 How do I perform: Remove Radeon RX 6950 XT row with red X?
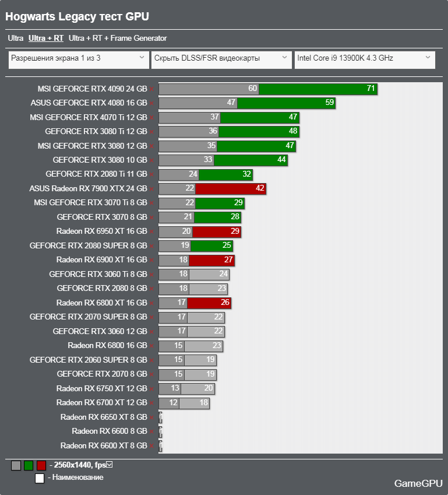click(x=151, y=231)
